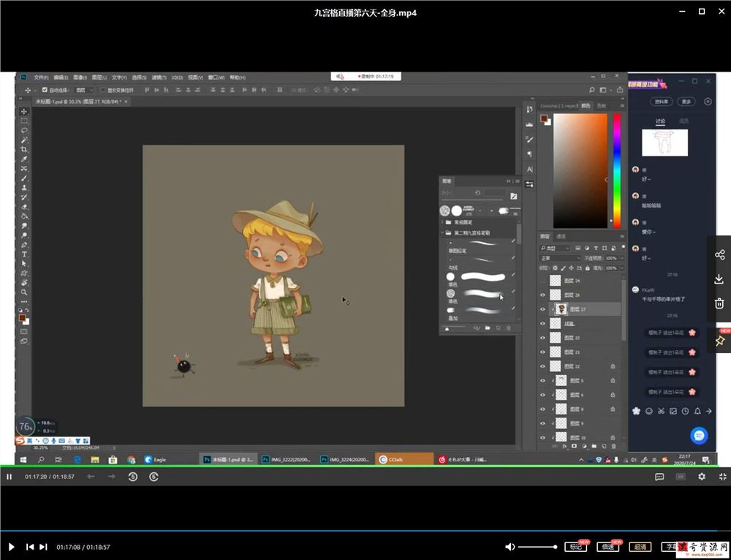The image size is (731, 560).
Task: Open the Layers panel flyout menu
Action: [622, 236]
